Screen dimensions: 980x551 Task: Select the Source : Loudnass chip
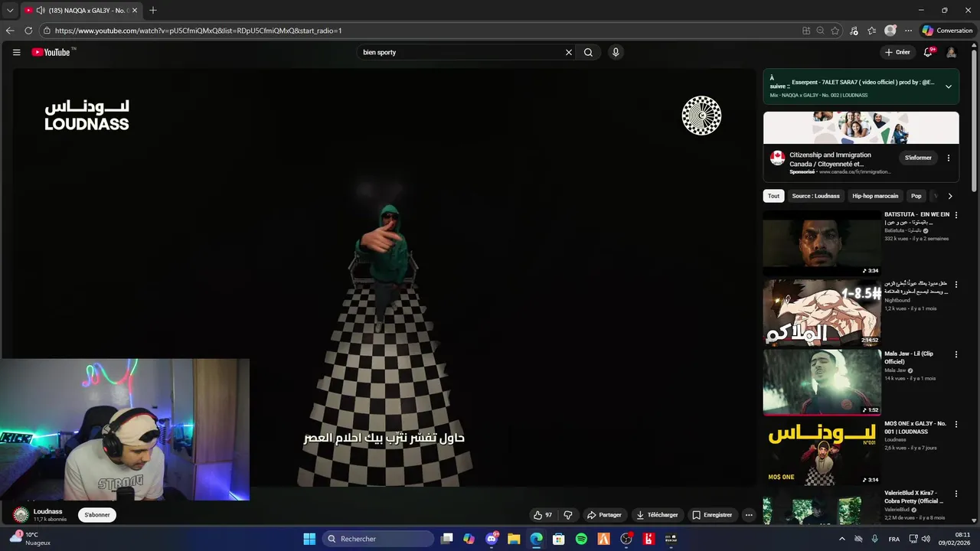(x=816, y=196)
